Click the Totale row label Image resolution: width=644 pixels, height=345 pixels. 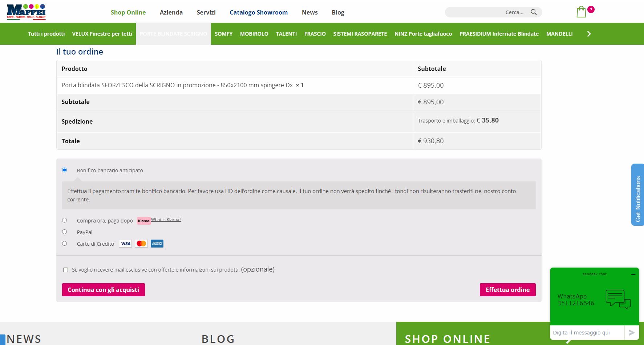(70, 141)
